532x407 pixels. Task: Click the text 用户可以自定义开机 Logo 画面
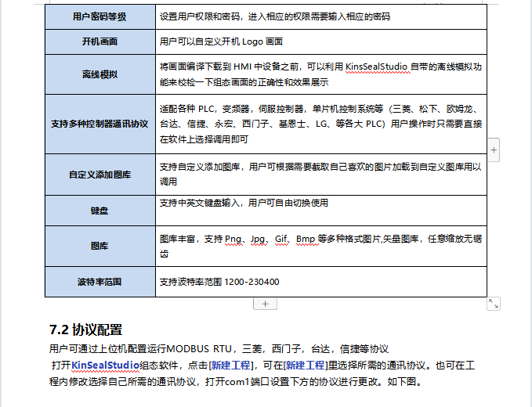click(221, 41)
